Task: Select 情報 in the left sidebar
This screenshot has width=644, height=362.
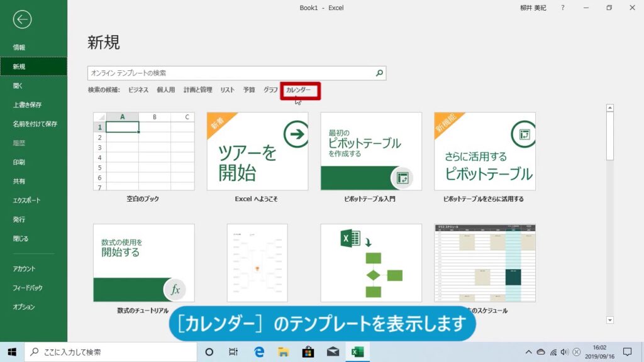Action: 19,47
